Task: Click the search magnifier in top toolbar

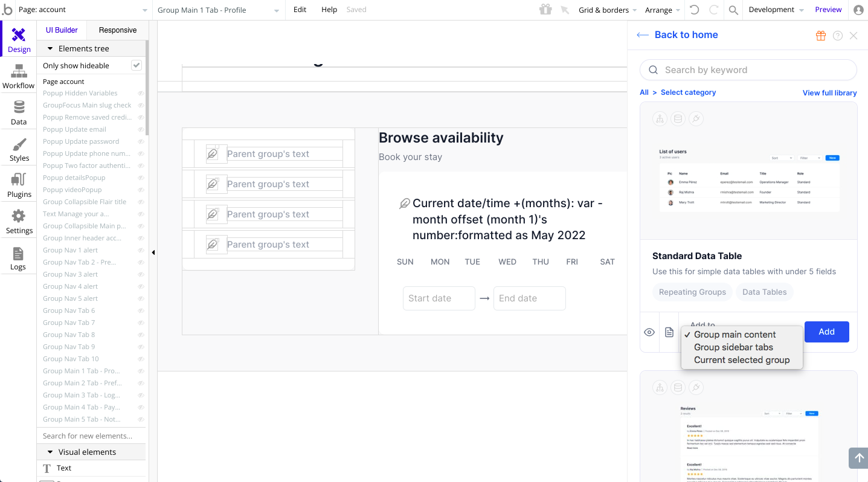Action: coord(733,10)
